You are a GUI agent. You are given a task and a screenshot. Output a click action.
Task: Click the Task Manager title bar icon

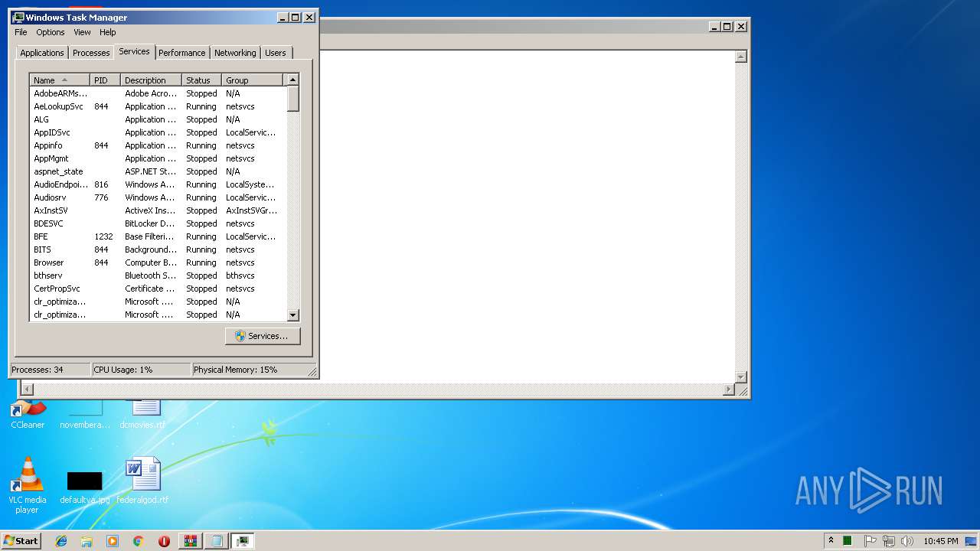point(18,17)
